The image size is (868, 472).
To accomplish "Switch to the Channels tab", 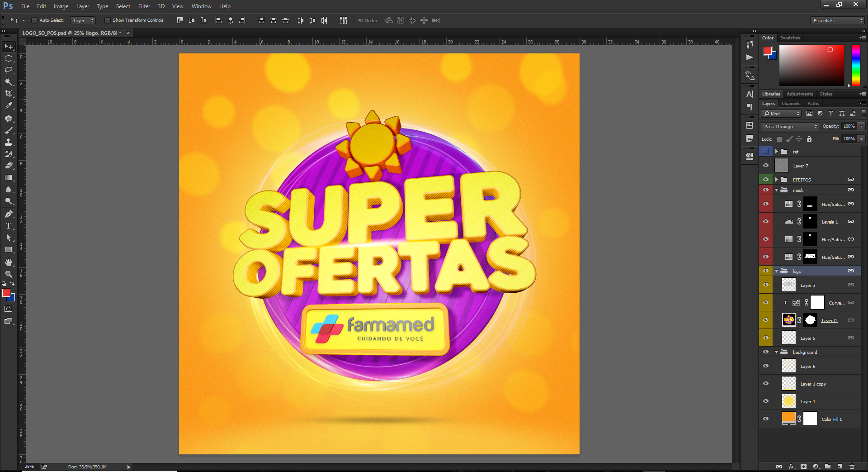I will click(791, 104).
